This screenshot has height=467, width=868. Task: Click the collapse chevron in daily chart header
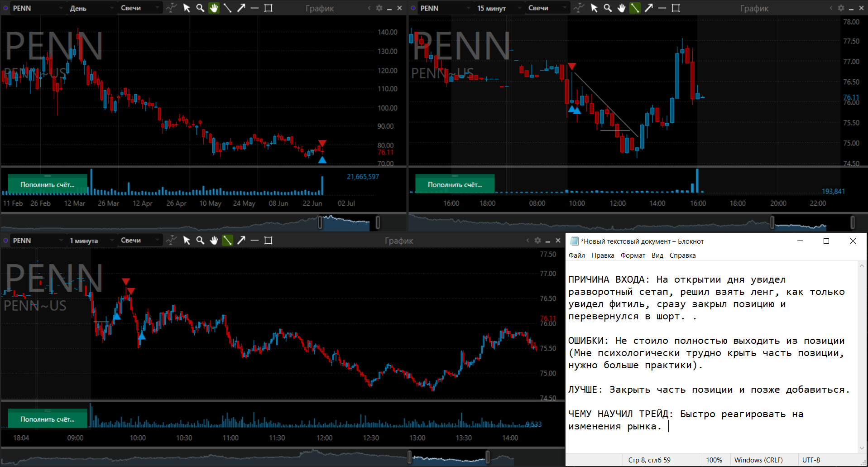[369, 8]
